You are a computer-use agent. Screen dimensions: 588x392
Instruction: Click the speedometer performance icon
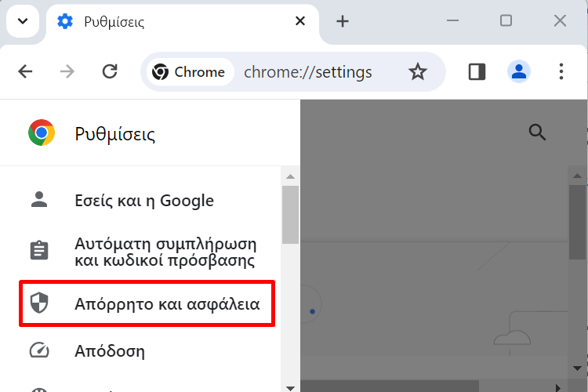[x=39, y=350]
